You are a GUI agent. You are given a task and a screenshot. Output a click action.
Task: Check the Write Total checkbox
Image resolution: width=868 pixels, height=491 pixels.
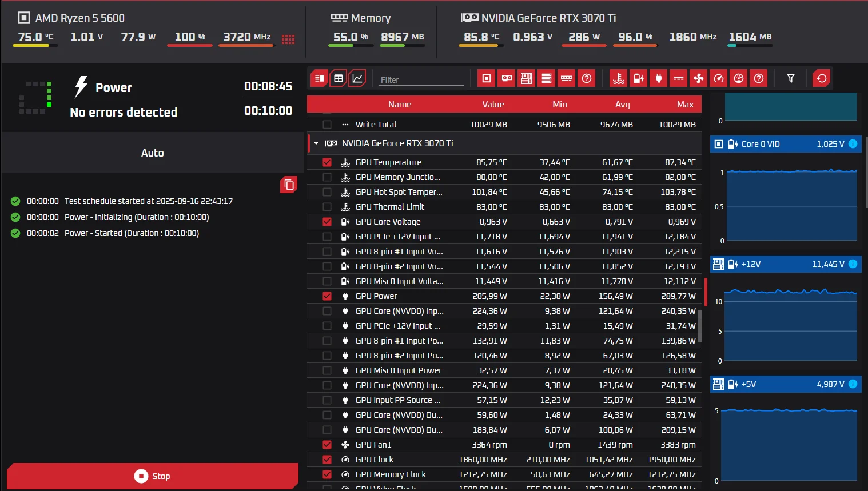(x=327, y=125)
